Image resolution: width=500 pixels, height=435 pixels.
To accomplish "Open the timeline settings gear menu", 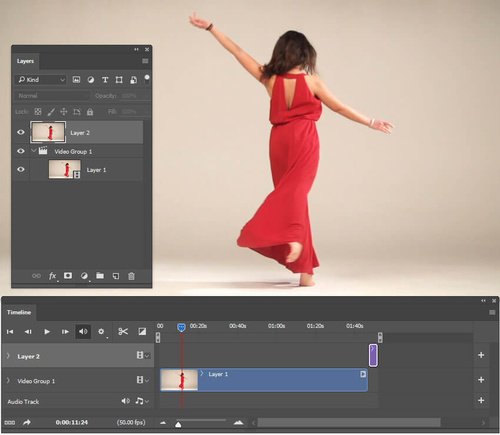I will click(101, 331).
